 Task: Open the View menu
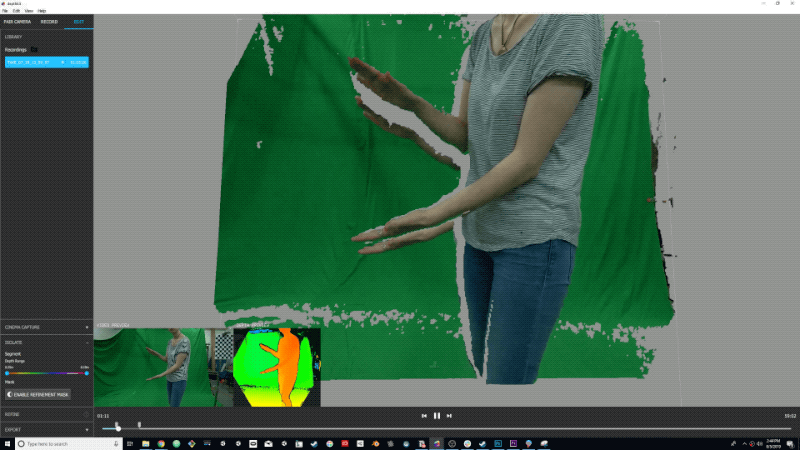click(28, 10)
